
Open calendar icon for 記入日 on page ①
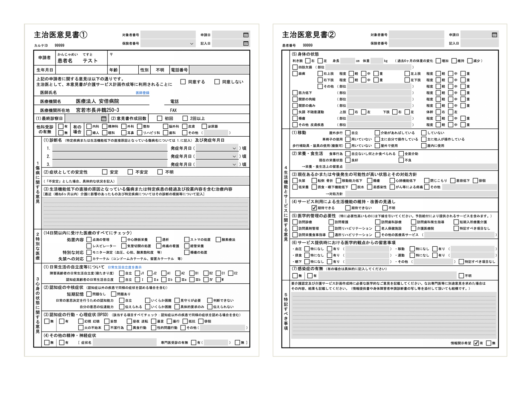pos(246,43)
